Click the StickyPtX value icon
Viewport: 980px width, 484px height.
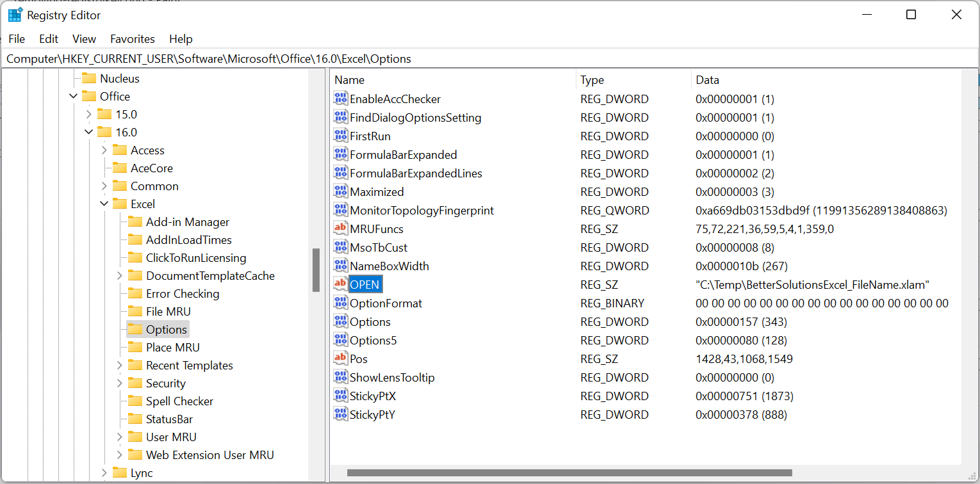(341, 396)
